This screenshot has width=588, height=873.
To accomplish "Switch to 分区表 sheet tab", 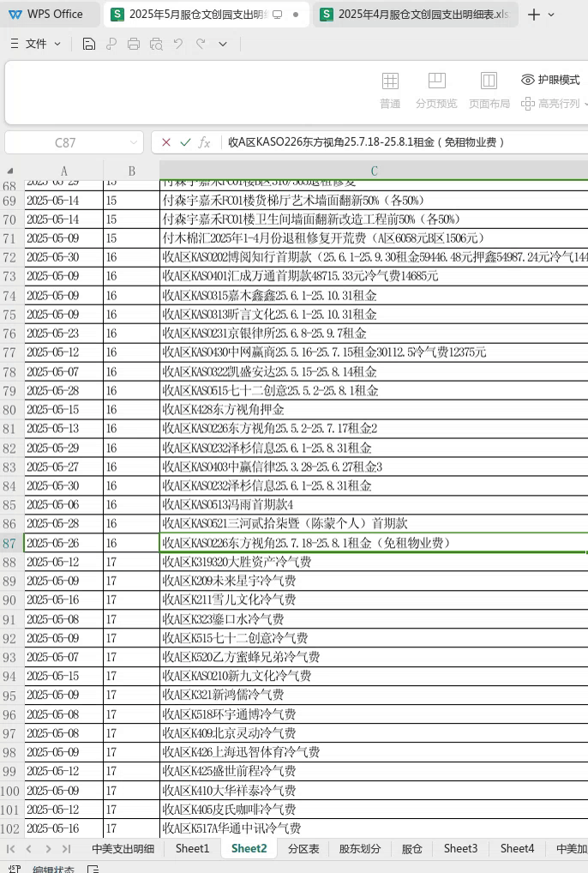I will 303,848.
